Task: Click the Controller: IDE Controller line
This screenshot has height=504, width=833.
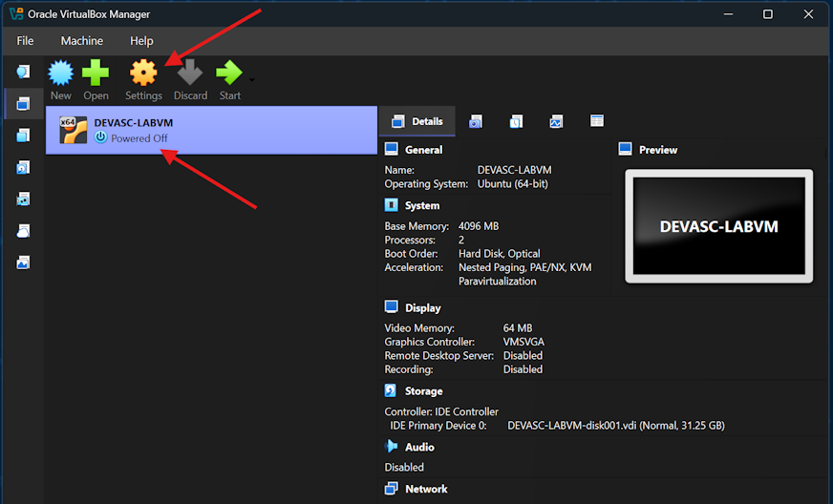Action: click(x=441, y=411)
